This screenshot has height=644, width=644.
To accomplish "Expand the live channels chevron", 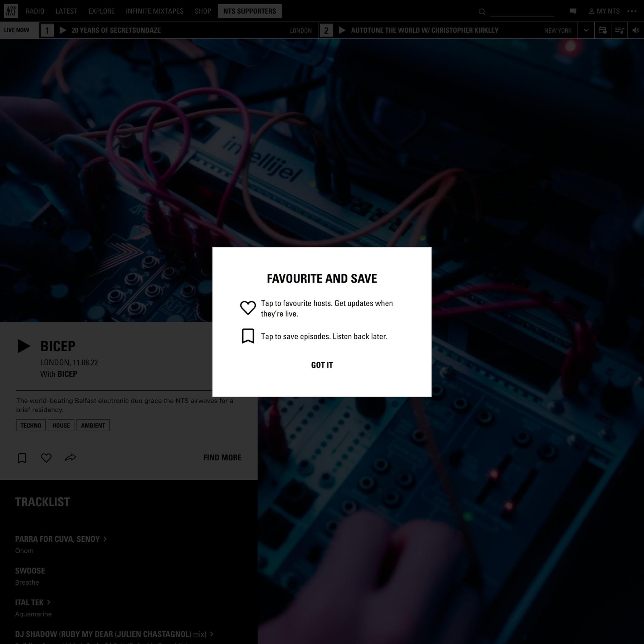I will pyautogui.click(x=586, y=30).
